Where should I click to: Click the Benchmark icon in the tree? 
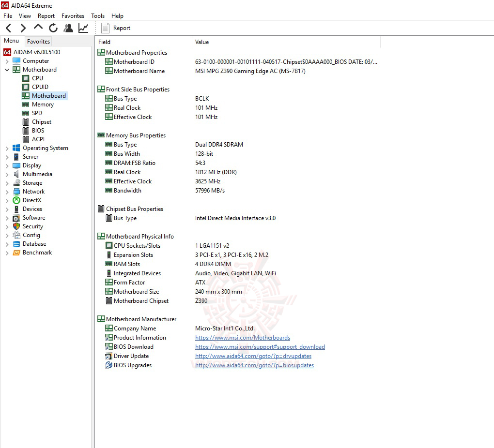16,253
